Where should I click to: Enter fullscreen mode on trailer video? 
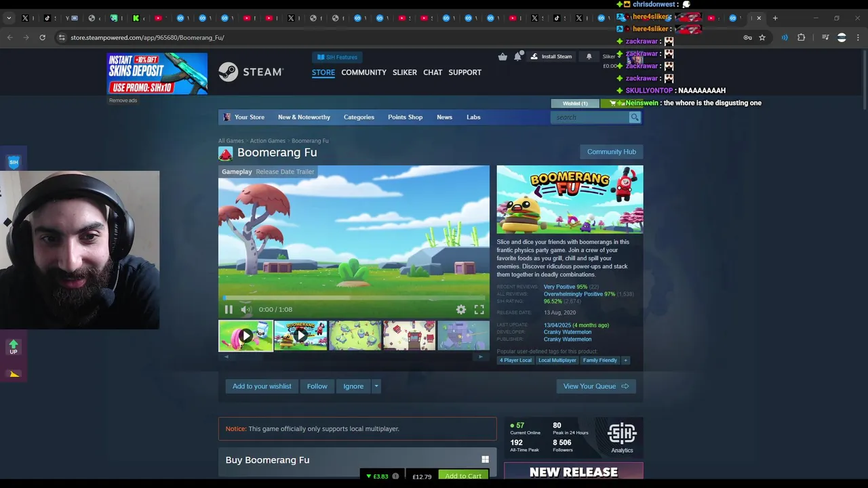[x=479, y=310]
